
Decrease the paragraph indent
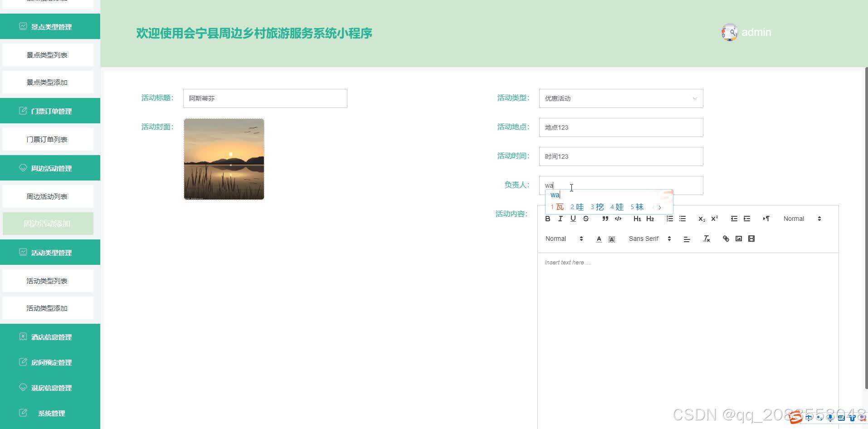pos(734,219)
